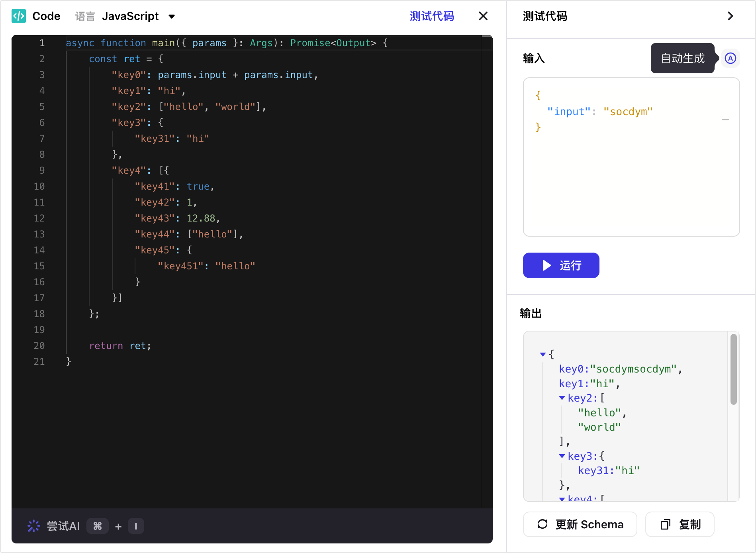Click the 'true' literal on line 10
Image resolution: width=756 pixels, height=553 pixels.
click(x=198, y=186)
